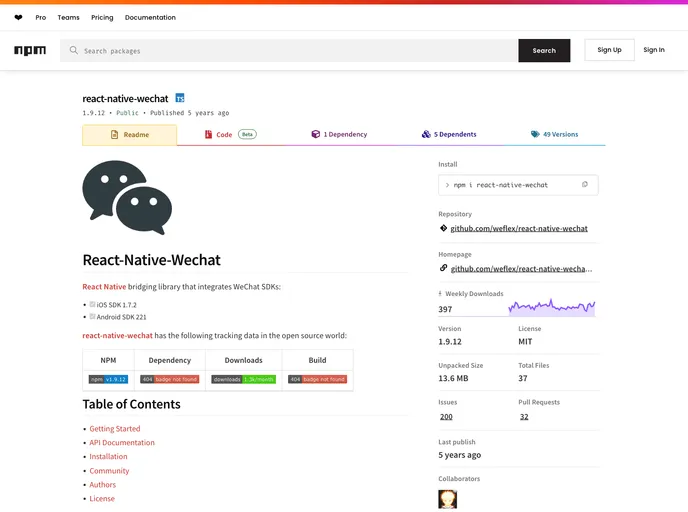
Task: Click the Search button
Action: click(544, 50)
